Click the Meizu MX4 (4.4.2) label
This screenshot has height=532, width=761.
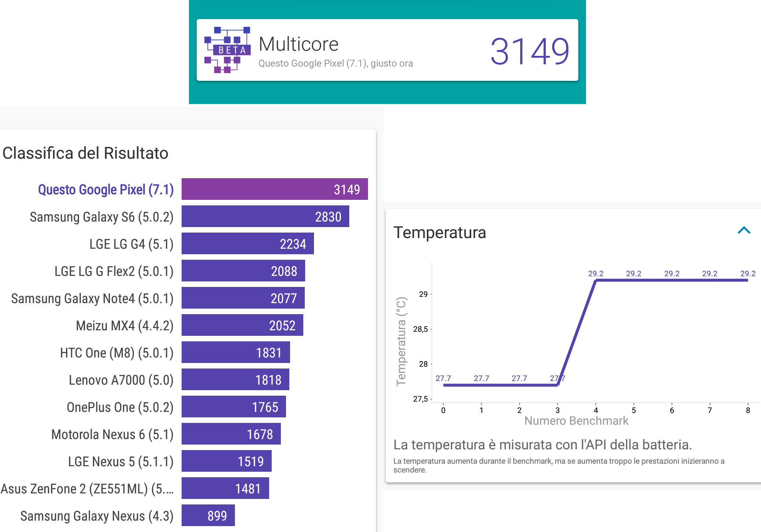click(125, 326)
